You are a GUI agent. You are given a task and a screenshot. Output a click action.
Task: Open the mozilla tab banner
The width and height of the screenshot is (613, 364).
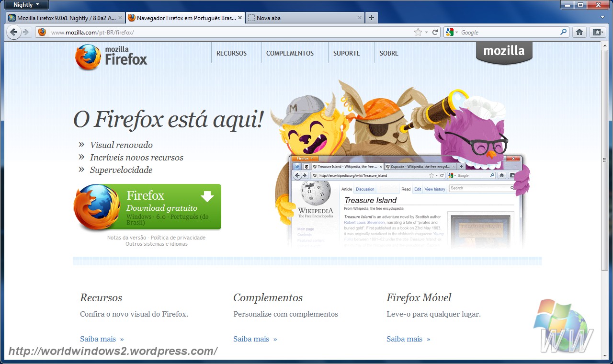pos(504,52)
